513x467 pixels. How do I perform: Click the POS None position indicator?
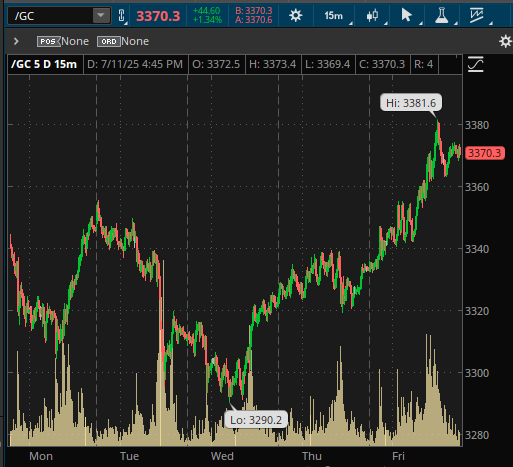coord(63,41)
